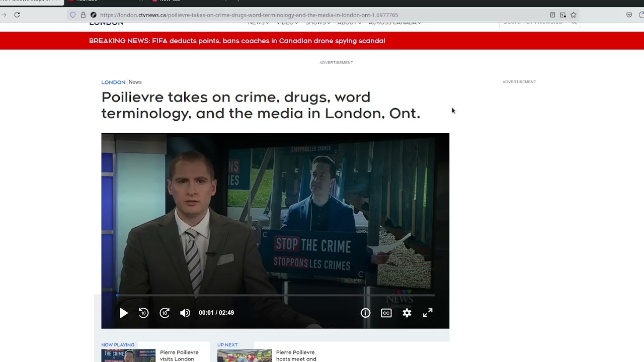Open the video info icon

(x=366, y=313)
